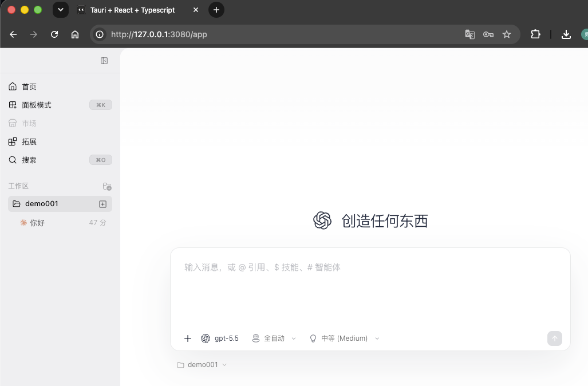Screen dimensions: 588x386
Task: Open the browser home page
Action: (x=75, y=34)
